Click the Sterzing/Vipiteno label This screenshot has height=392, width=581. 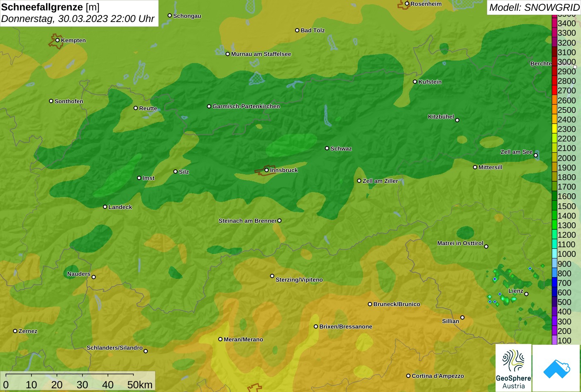[x=299, y=280]
